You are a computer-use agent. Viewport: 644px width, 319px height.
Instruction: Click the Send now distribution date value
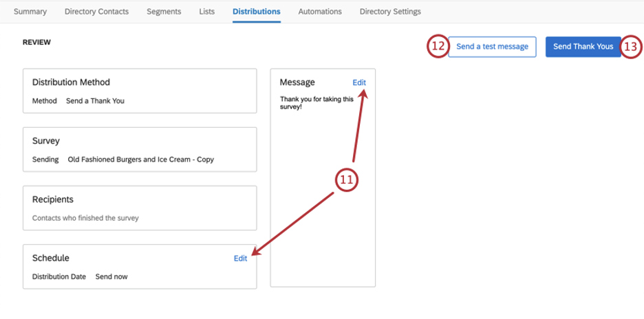click(x=111, y=276)
